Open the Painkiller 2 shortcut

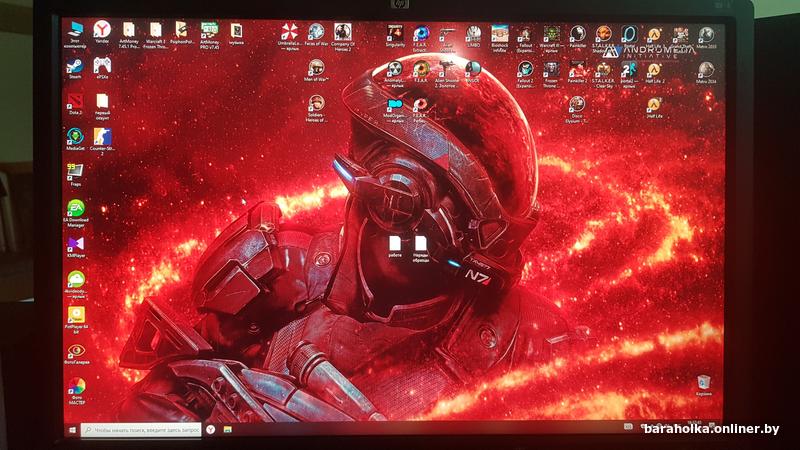(577, 70)
